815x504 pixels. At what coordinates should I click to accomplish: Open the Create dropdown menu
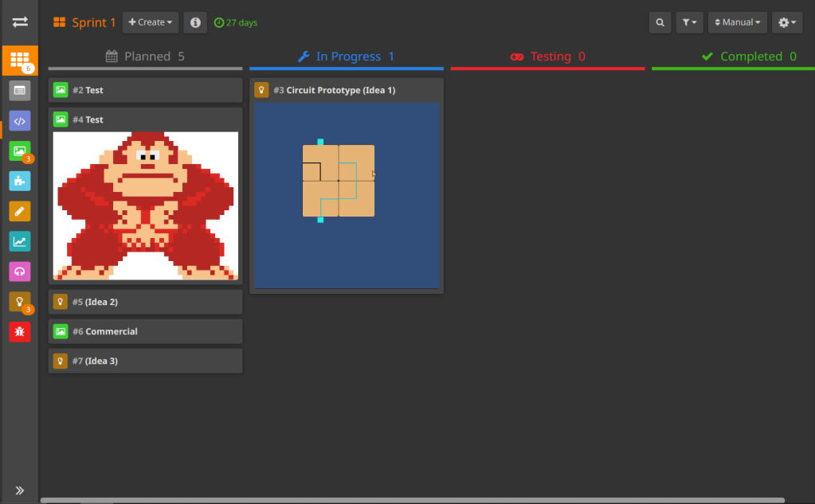150,22
